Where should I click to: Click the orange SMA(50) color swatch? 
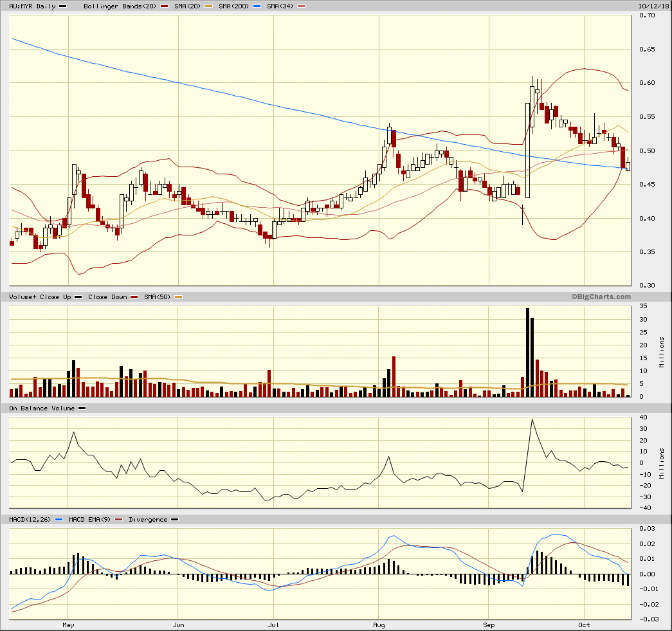pyautogui.click(x=178, y=297)
